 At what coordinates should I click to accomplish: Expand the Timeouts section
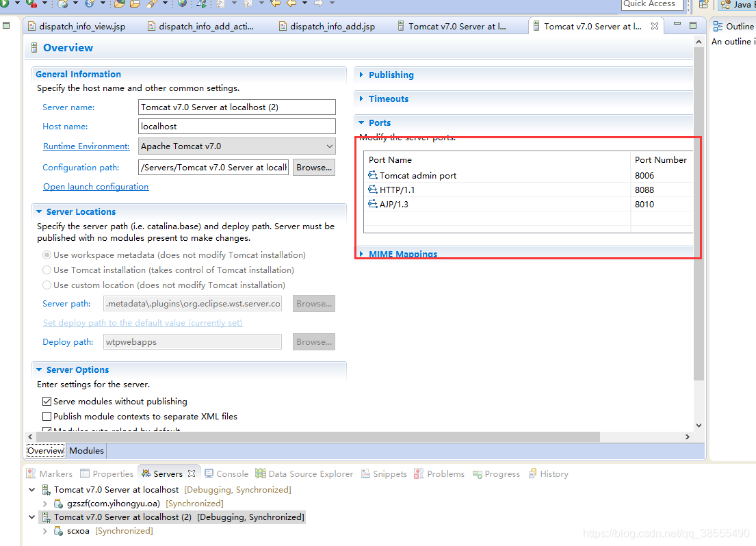pos(361,99)
